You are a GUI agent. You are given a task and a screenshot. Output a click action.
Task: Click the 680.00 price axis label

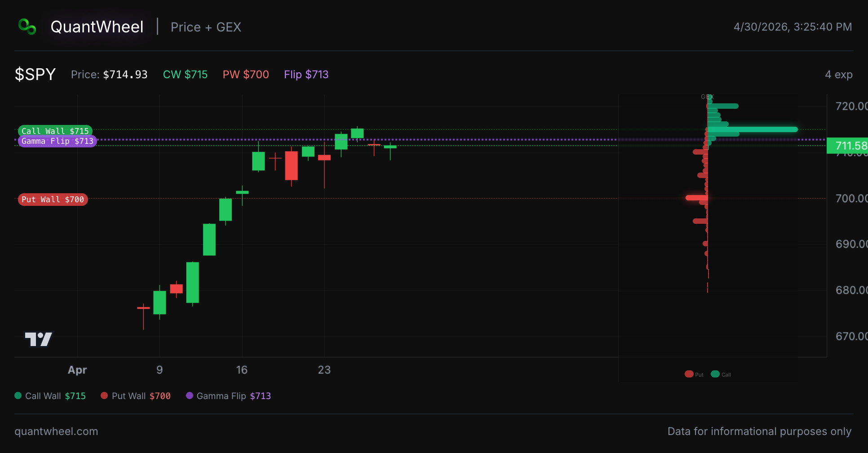click(x=851, y=290)
